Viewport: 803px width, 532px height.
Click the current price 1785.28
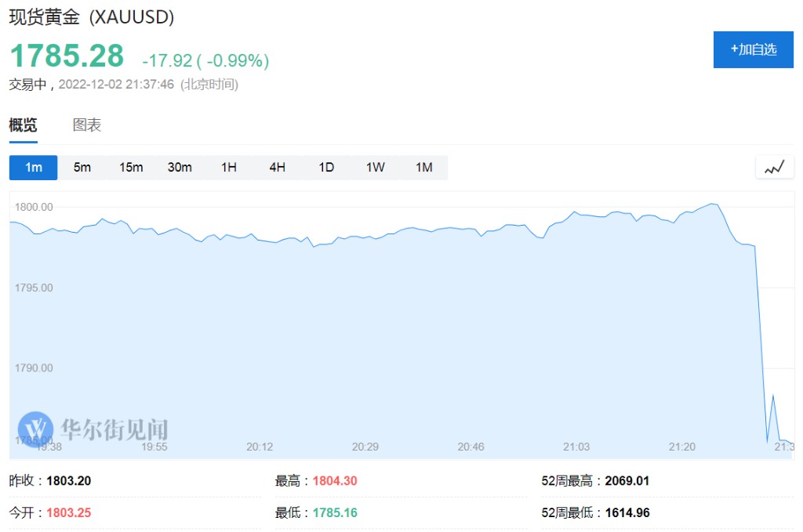click(x=67, y=56)
